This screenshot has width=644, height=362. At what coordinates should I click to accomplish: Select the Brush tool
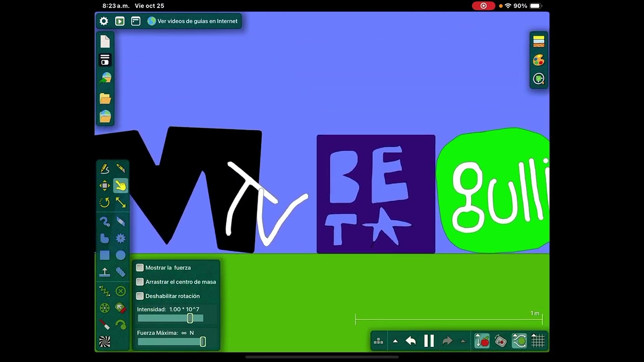click(x=105, y=221)
